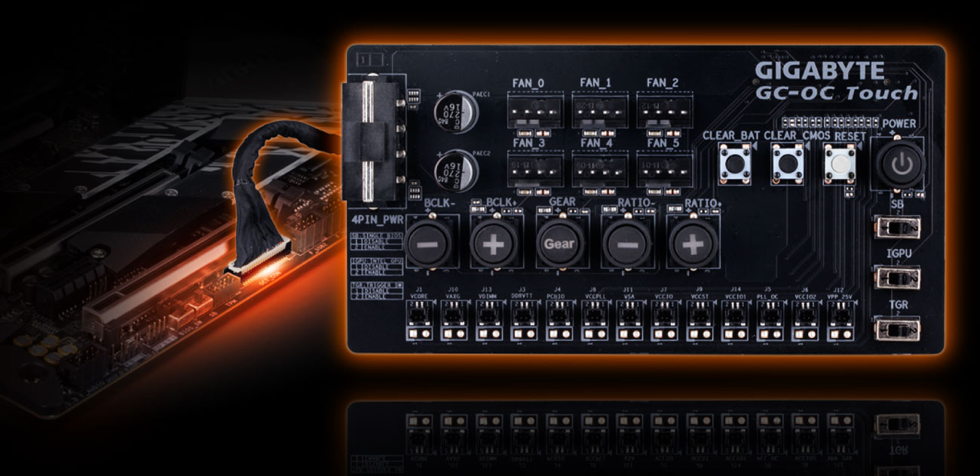Viewport: 980px width, 476px height.
Task: Push the white RESET button
Action: point(838,161)
